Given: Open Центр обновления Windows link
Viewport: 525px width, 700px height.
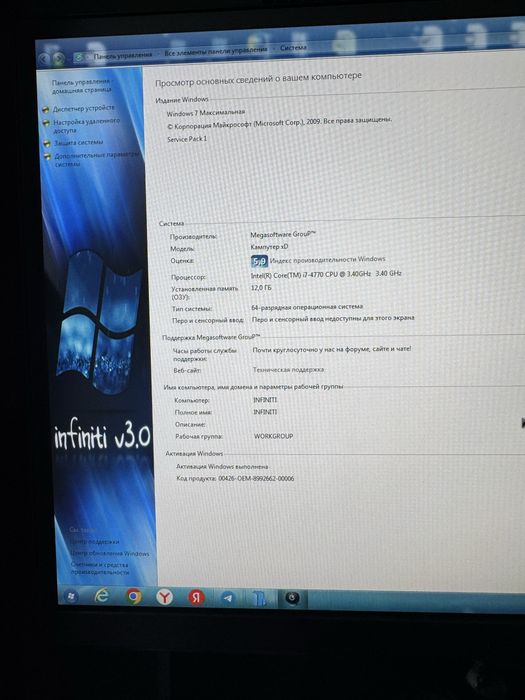Looking at the screenshot, I should point(109,554).
